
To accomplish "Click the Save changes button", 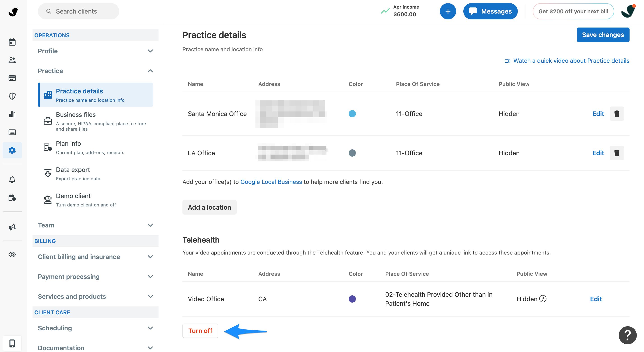I will [603, 35].
